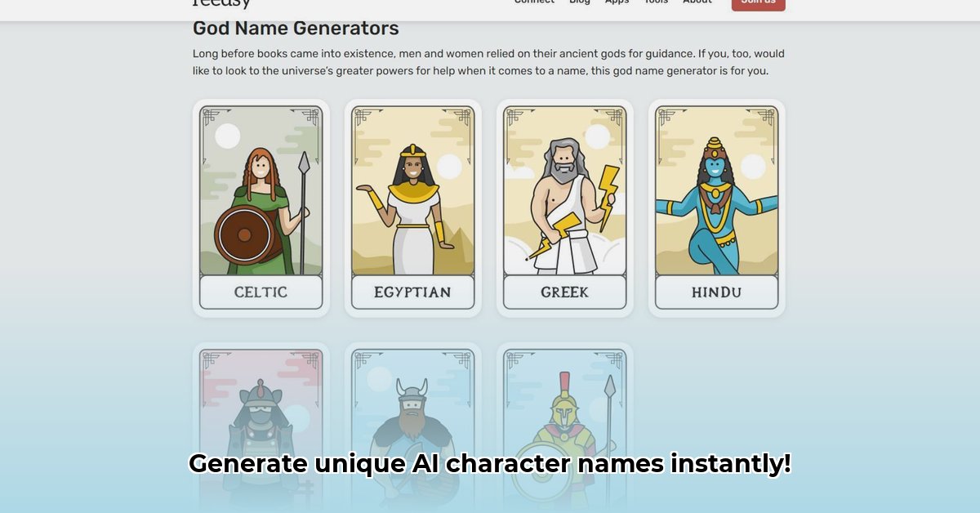Click the CELTIC card label

coord(261,292)
